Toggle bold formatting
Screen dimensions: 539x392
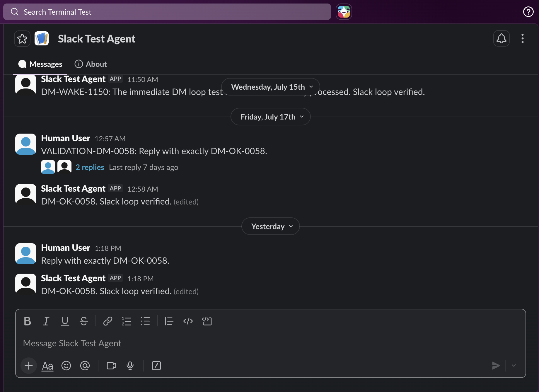click(x=28, y=321)
